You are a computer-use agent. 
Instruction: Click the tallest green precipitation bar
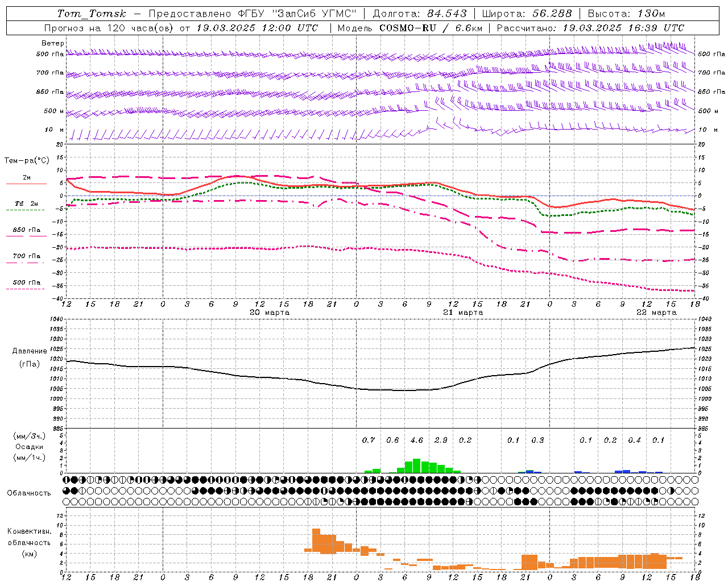[417, 466]
